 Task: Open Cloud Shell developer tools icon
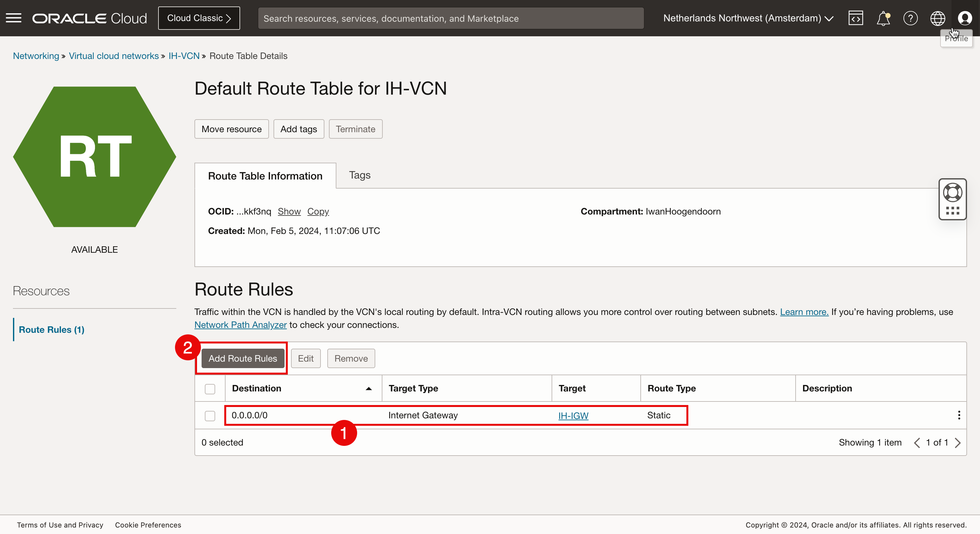click(855, 18)
